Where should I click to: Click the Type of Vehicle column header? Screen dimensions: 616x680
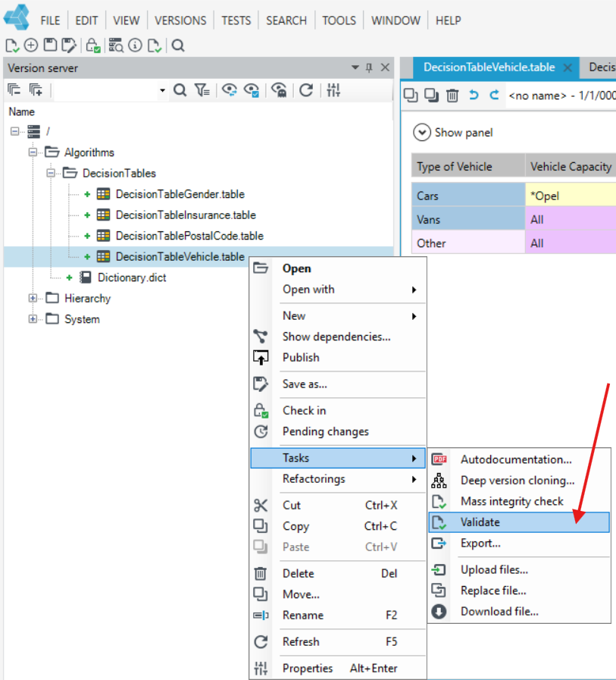point(468,166)
